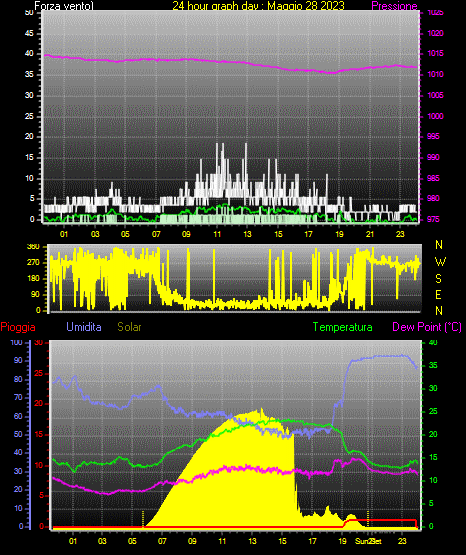Click the S wind direction letter
Screen dimensions: 466x555
click(x=438, y=279)
